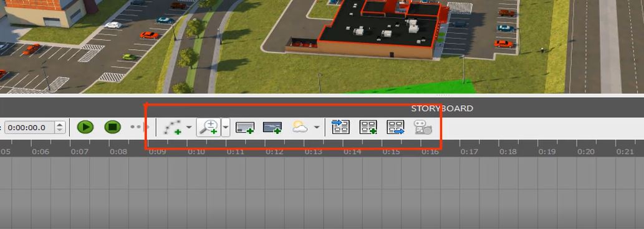
Task: Click the 0:10 mark on timeline ruler
Action: [x=196, y=152]
